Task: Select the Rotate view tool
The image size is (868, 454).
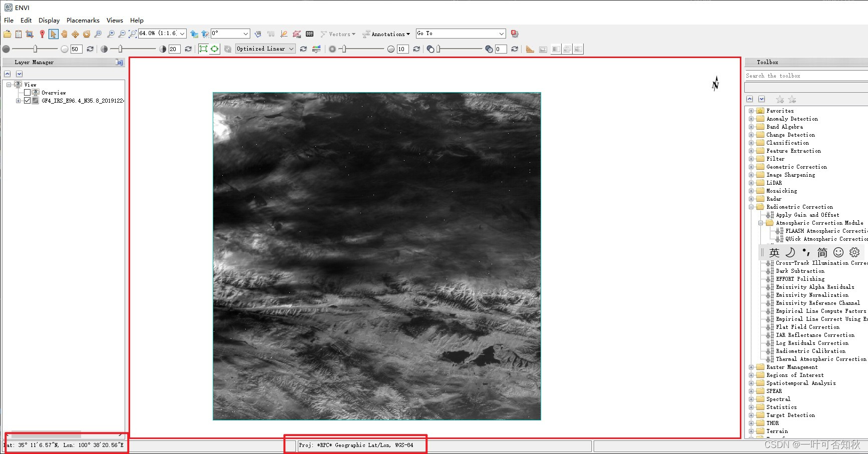Action: [87, 34]
